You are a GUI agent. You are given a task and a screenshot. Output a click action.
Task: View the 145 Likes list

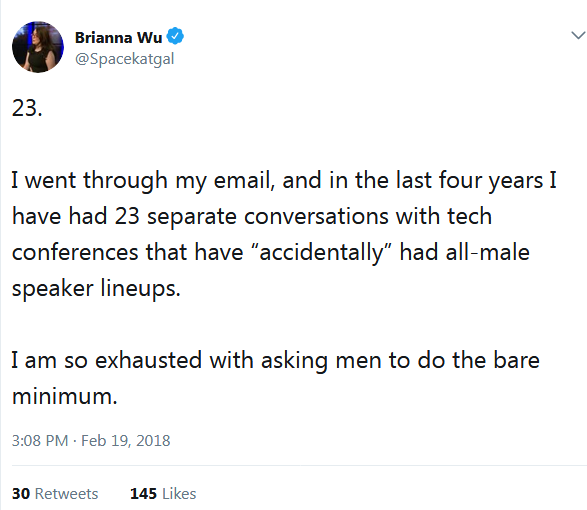163,494
